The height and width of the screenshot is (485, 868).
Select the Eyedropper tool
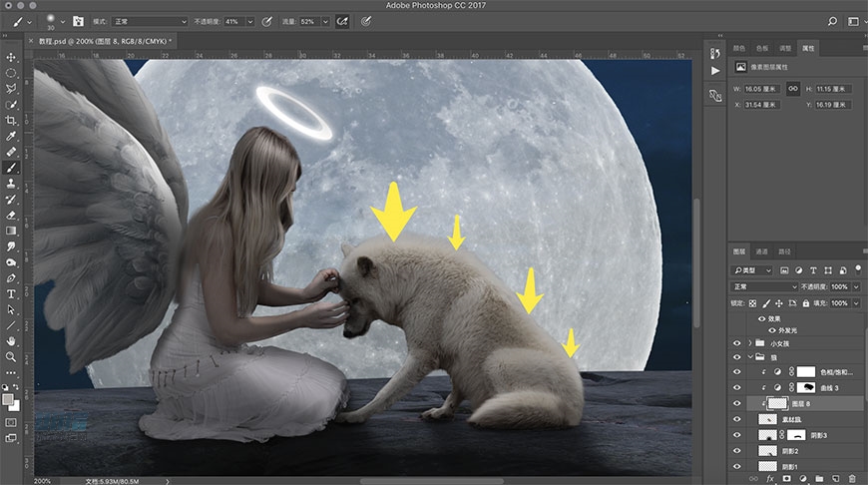tap(11, 136)
